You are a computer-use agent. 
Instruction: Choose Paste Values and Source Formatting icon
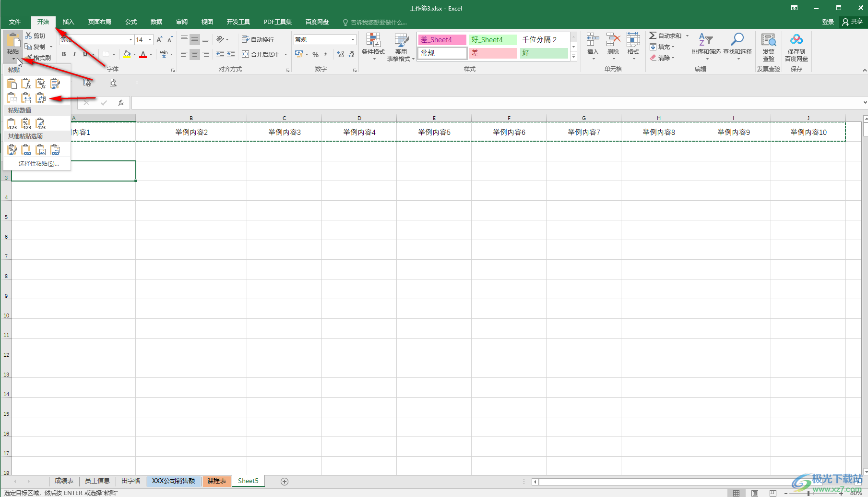(x=41, y=124)
